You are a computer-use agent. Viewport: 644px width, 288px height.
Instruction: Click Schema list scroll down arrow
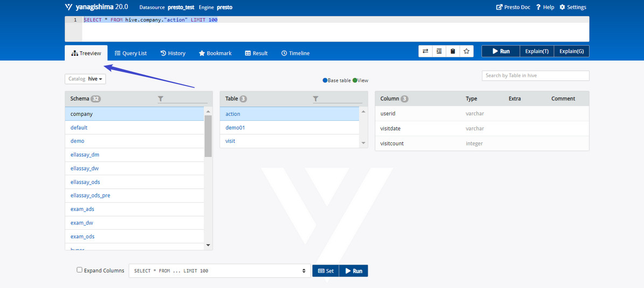pos(208,245)
